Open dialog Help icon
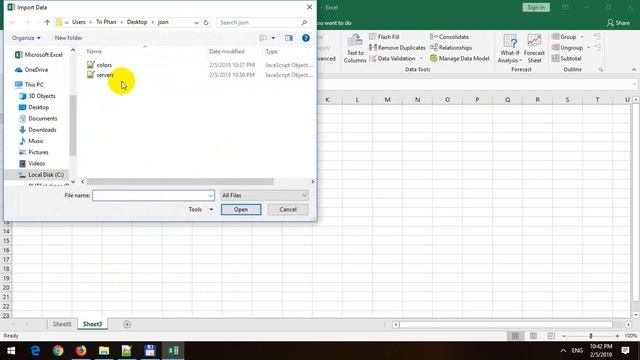 [x=306, y=38]
